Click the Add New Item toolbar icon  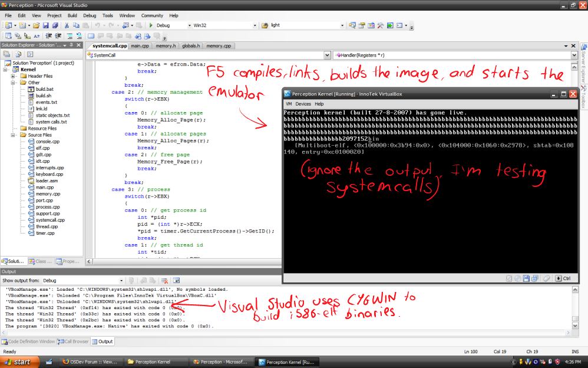pyautogui.click(x=22, y=25)
